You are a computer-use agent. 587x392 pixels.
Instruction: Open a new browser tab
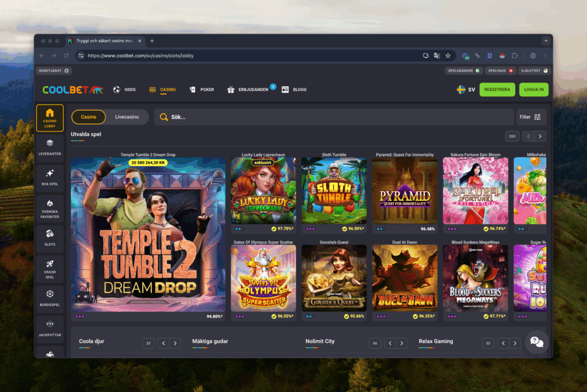point(152,41)
